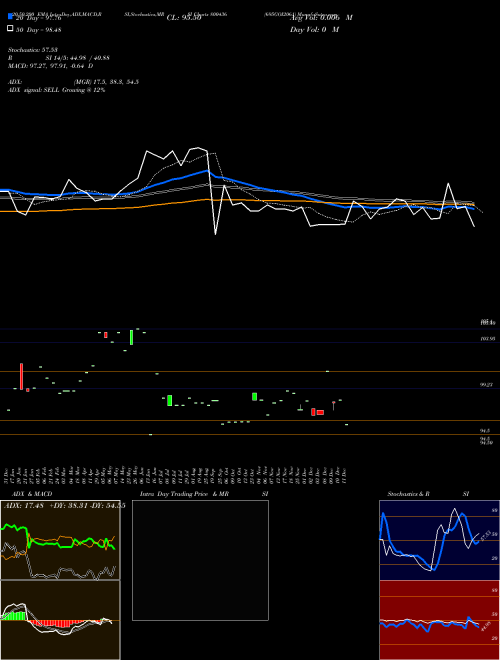Screen dimensions: 500x660
Task: Click the 'CL: 95.50' closing price label
Action: tap(184, 18)
